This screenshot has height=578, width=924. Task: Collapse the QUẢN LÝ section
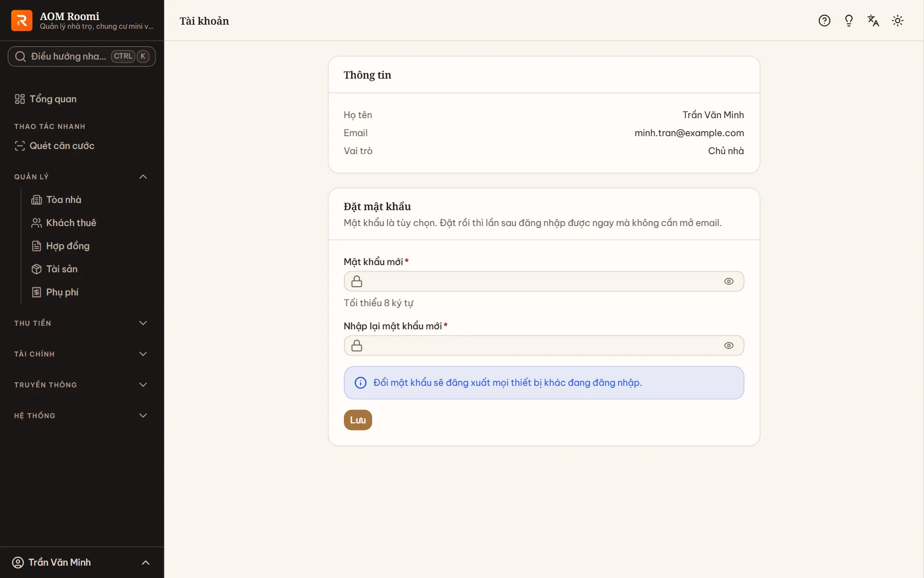pyautogui.click(x=143, y=177)
